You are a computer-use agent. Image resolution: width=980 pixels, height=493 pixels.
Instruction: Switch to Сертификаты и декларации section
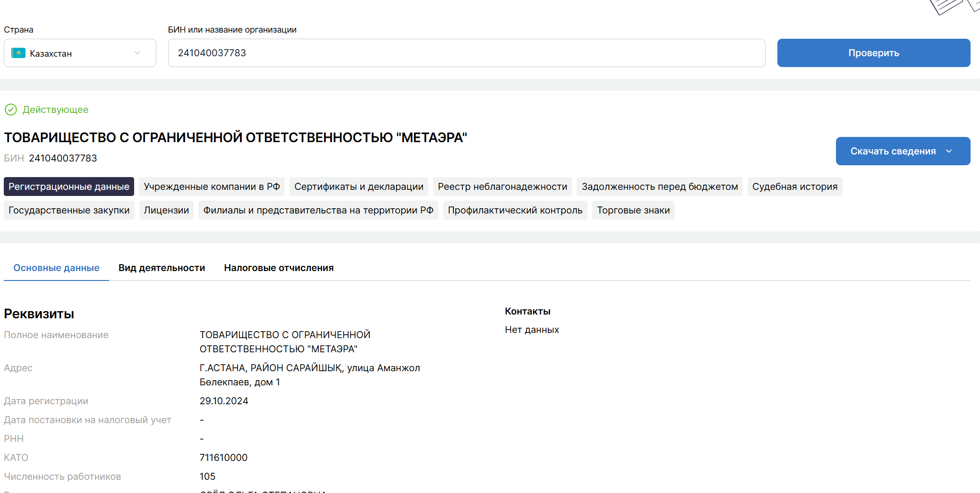[358, 187]
